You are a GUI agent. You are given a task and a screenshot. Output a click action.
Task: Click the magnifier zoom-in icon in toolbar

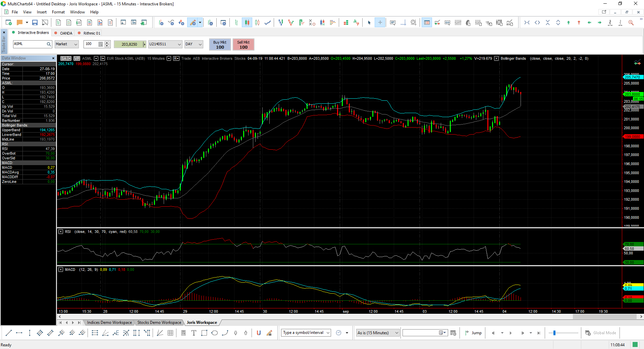pos(631,22)
